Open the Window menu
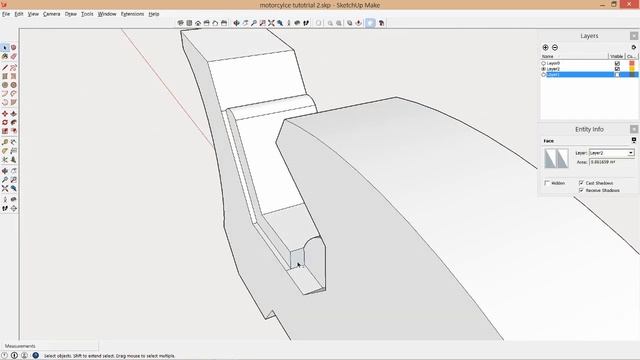 (107, 14)
